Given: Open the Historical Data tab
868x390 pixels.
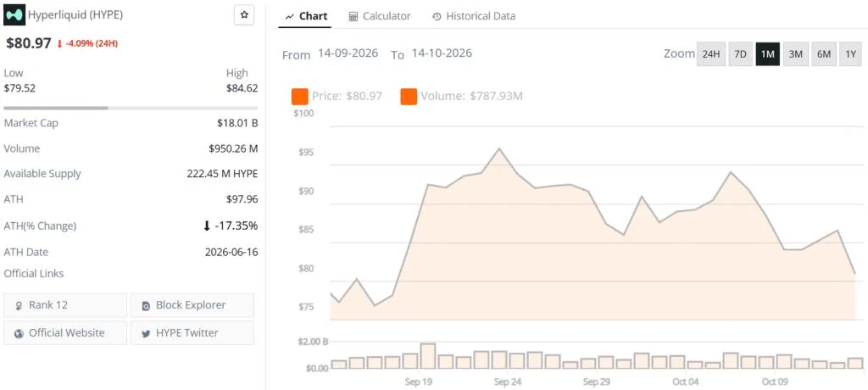Looking at the screenshot, I should click(473, 16).
